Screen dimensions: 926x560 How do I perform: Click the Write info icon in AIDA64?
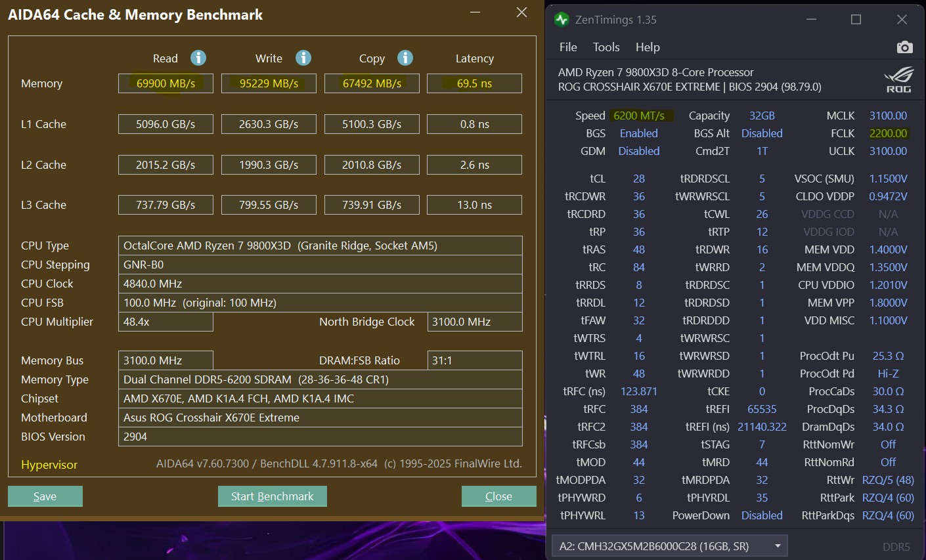(x=303, y=58)
